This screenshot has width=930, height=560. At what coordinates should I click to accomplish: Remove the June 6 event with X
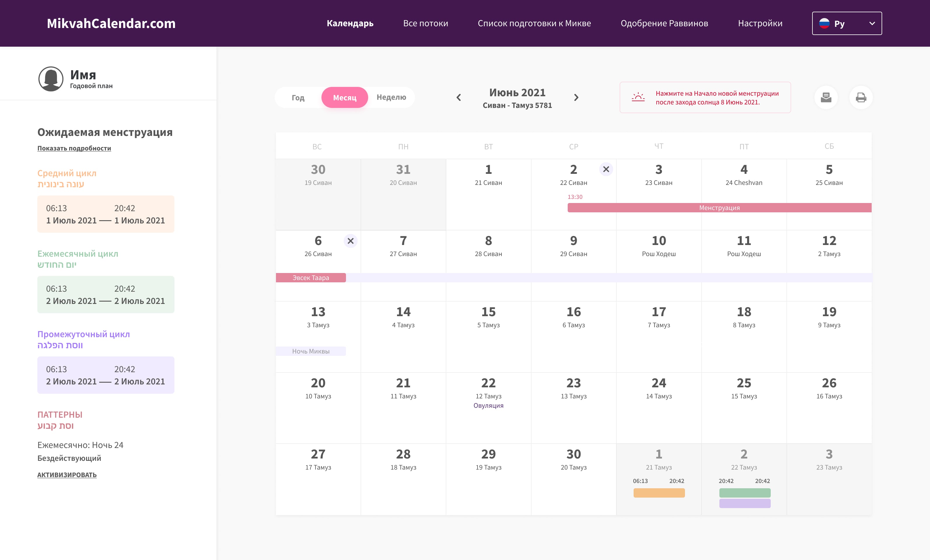(350, 241)
